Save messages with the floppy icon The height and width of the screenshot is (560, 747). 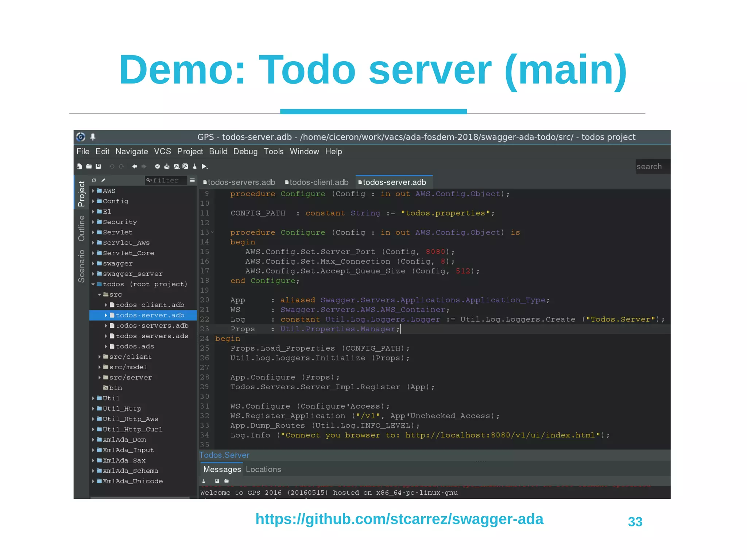point(217,481)
